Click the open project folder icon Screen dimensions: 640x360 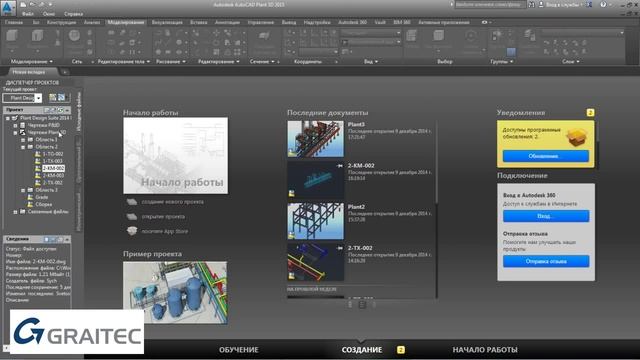tap(131, 217)
